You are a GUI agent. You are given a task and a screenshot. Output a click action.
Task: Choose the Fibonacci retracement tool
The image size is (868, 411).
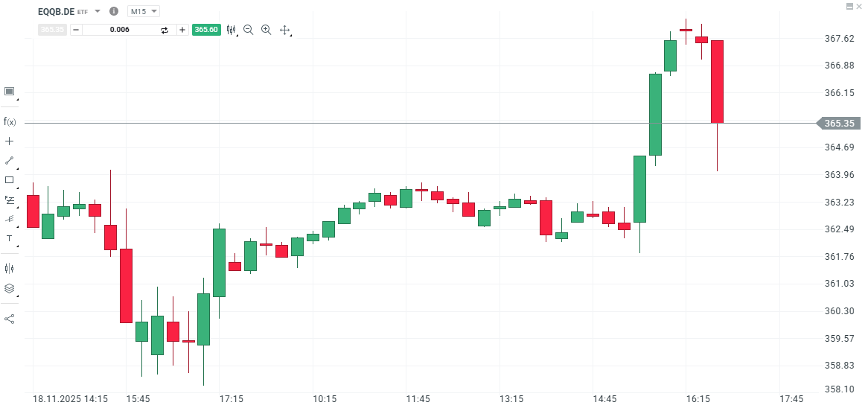click(x=10, y=200)
